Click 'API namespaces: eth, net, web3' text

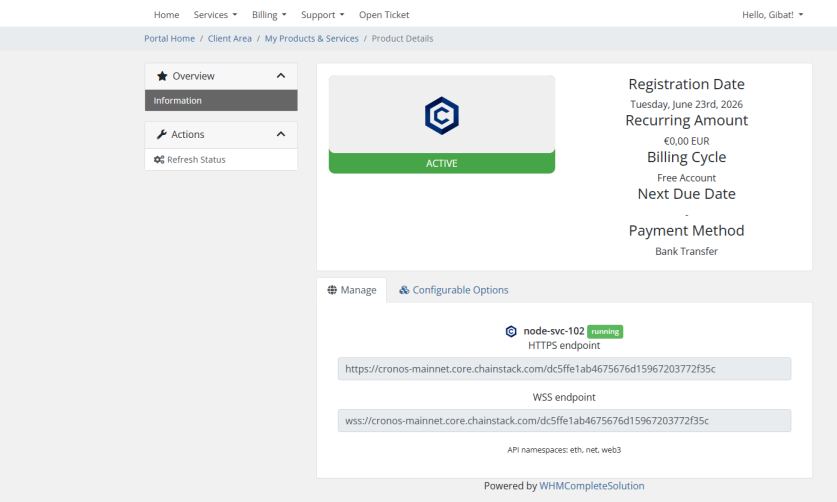point(564,450)
